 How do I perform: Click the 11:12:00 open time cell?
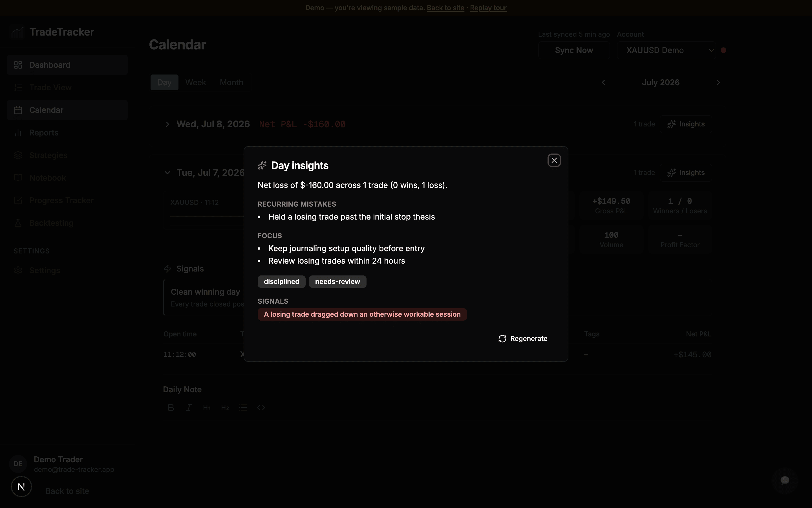click(180, 354)
